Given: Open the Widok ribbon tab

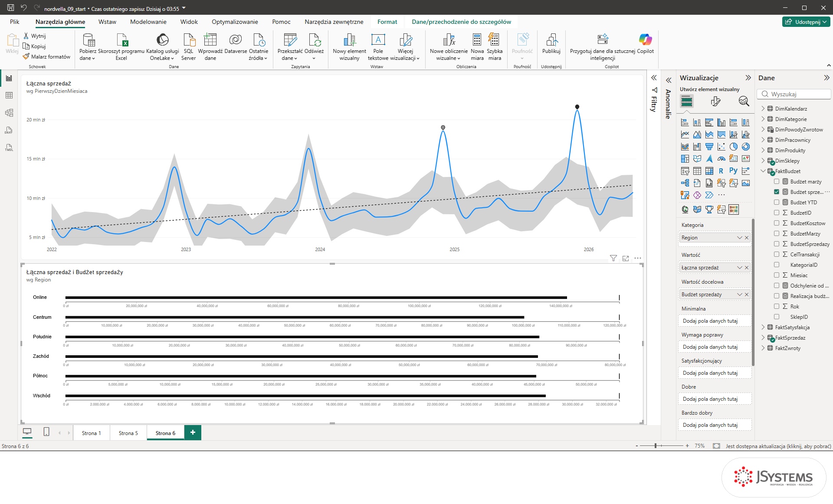Looking at the screenshot, I should coord(189,22).
